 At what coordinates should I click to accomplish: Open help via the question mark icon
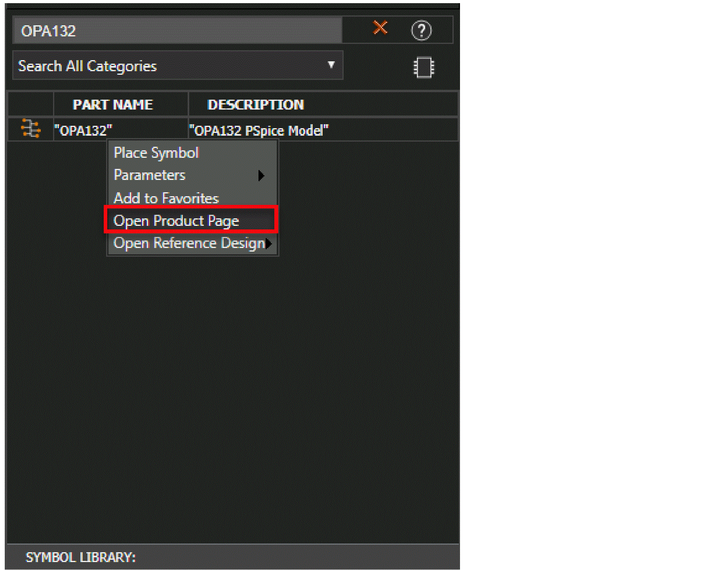click(x=421, y=30)
